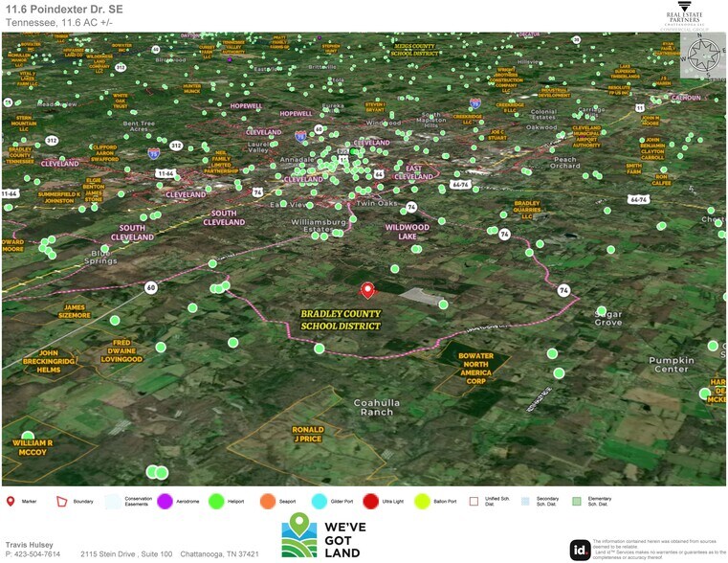728x563 pixels.
Task: Click the Elementary Sch. Dist. legend box
Action: pos(577,501)
